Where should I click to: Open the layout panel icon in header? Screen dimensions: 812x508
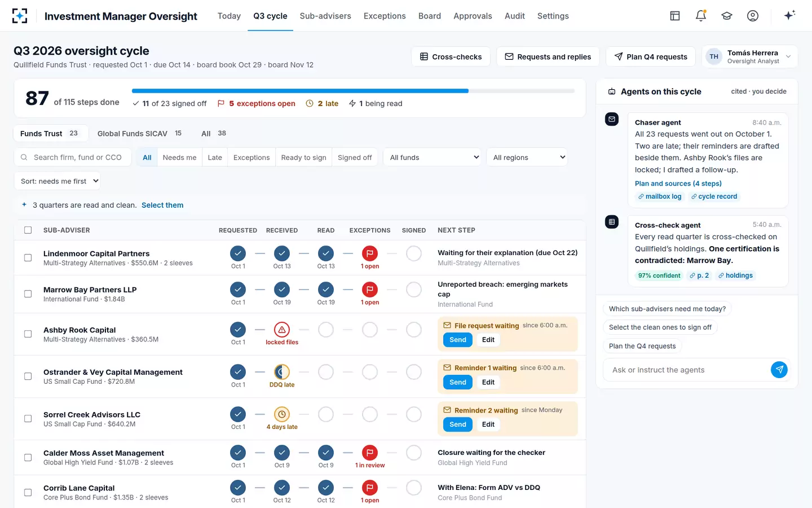click(x=675, y=16)
